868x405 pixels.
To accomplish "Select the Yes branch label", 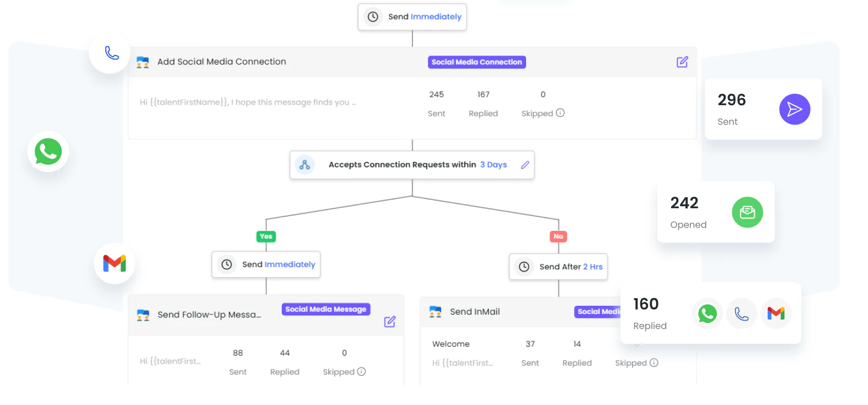I will coord(266,236).
